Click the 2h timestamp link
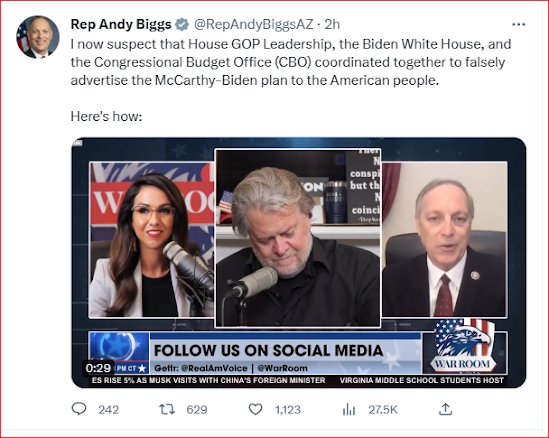Screen dimensions: 549x438 (x=332, y=24)
